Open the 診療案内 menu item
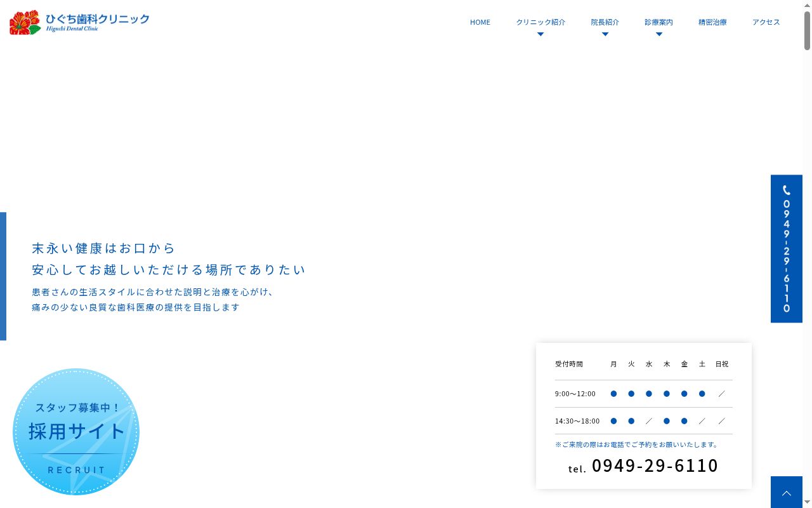The width and height of the screenshot is (812, 508). point(659,22)
